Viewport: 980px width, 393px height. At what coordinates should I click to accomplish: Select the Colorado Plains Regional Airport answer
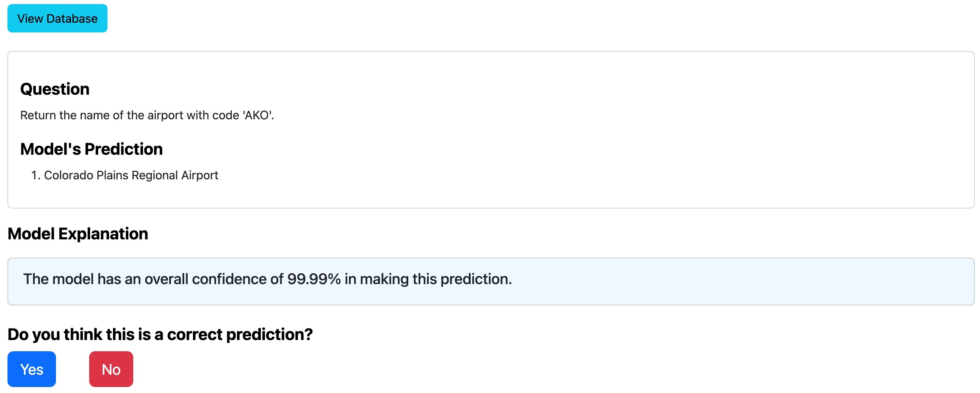pyautogui.click(x=131, y=175)
